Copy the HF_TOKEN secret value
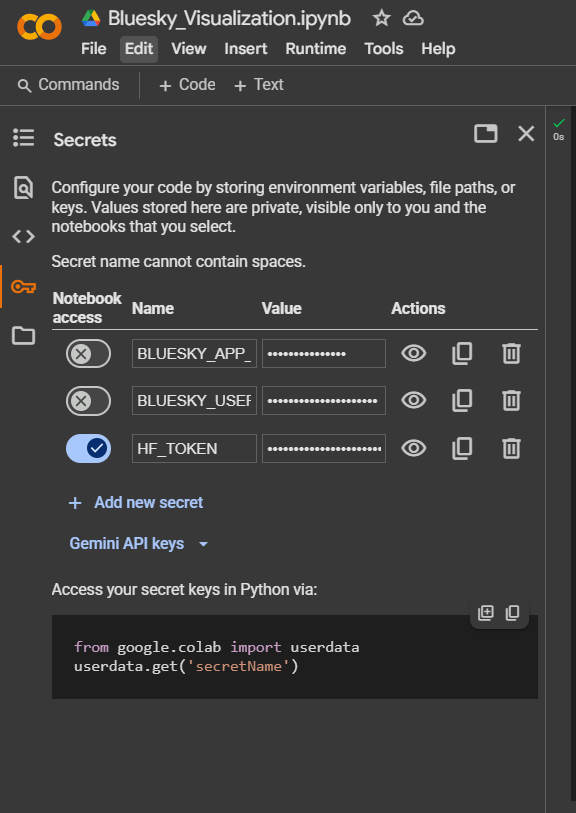576x813 pixels. 462,448
